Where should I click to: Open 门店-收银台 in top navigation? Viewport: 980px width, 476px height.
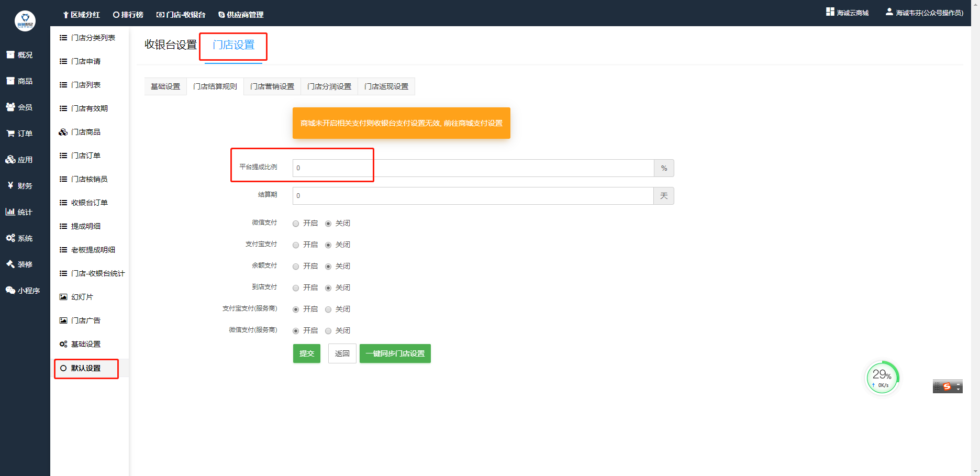[181, 15]
